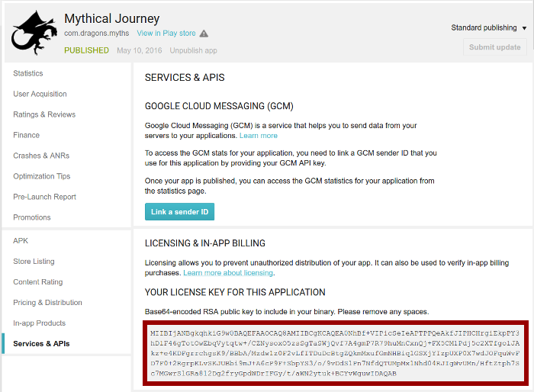The image size is (534, 392).
Task: Click the com.dragons.myths package name
Action: coord(97,33)
